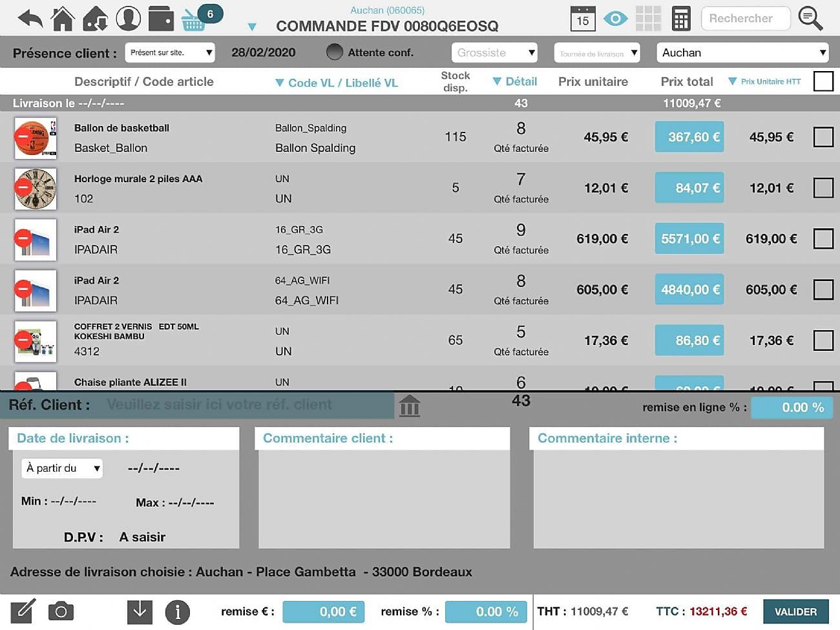Open the Ballon de basketball product thumbnail
840x630 pixels.
(36, 138)
